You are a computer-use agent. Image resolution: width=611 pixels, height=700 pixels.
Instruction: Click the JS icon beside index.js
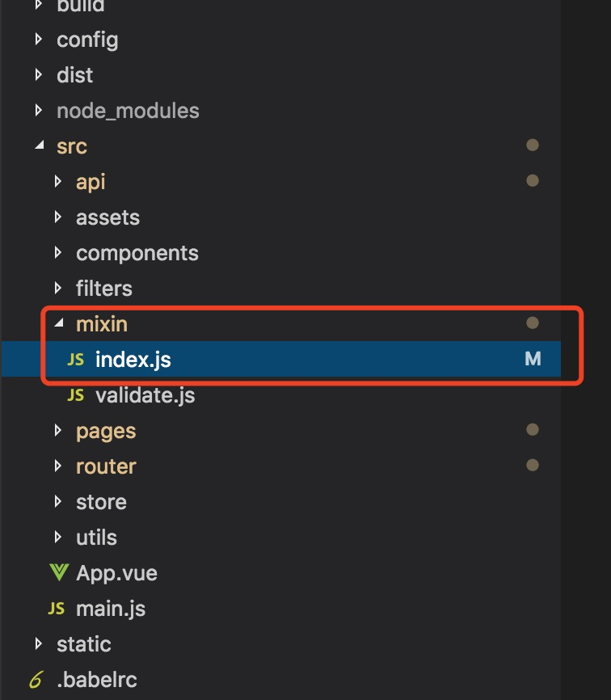75,360
